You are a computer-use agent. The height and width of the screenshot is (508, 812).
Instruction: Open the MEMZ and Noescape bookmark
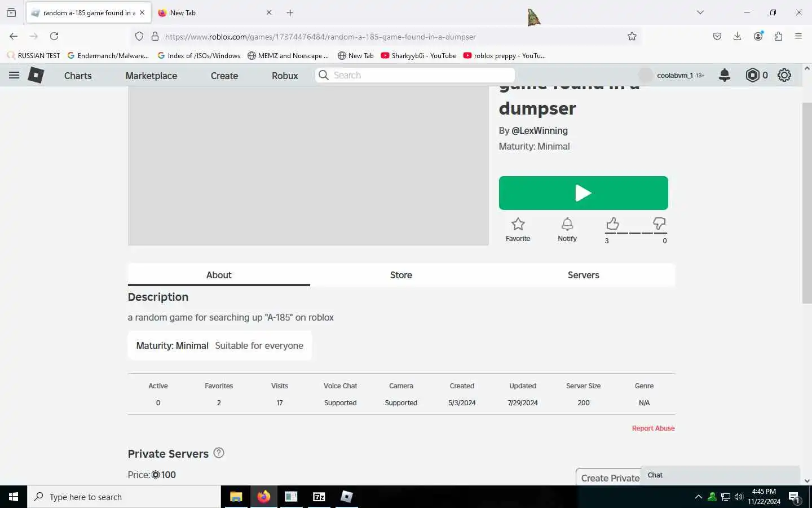(288, 55)
